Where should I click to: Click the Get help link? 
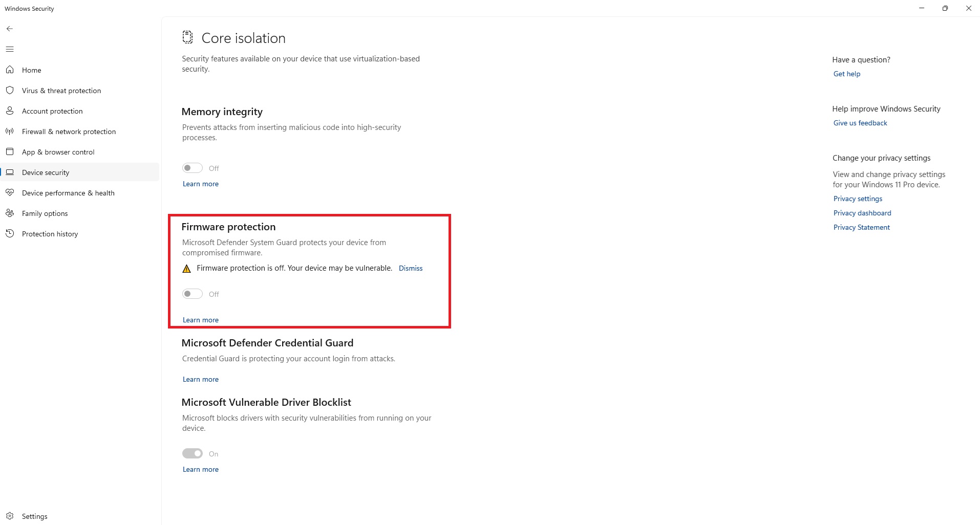point(847,74)
